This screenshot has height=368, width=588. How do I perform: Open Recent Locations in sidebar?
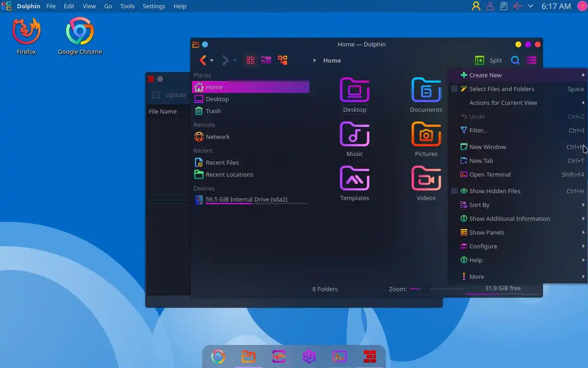251,174
